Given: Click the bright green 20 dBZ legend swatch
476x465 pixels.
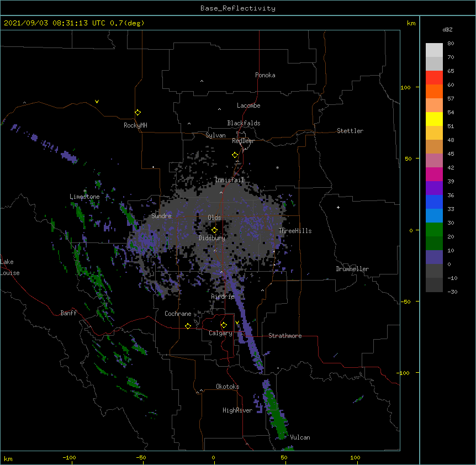Looking at the screenshot, I should [x=434, y=230].
